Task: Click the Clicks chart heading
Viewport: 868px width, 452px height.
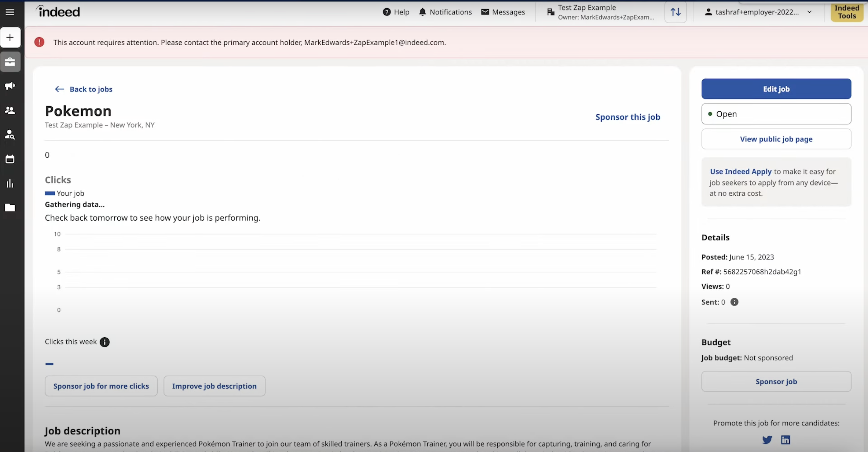Action: 58,180
